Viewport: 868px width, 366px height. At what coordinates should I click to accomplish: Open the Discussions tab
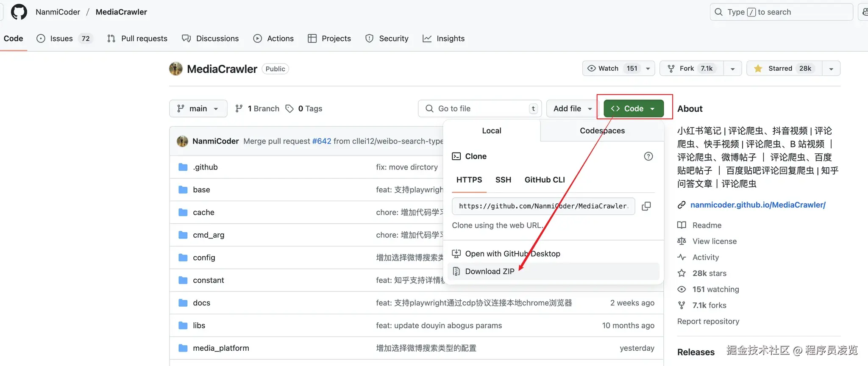210,39
